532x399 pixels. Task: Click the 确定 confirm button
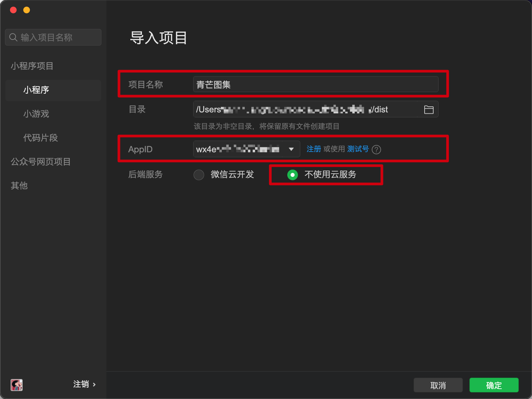tap(494, 385)
